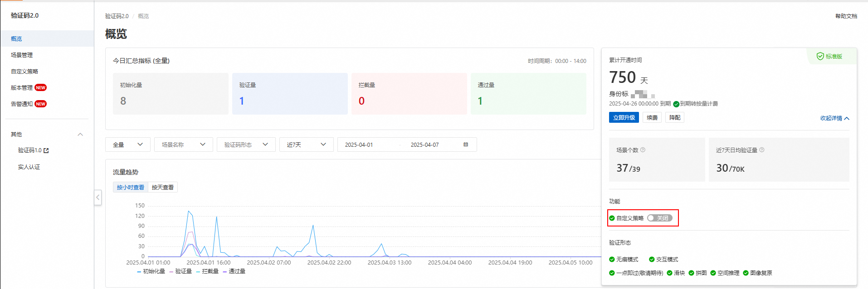Click the 续费 button
The width and height of the screenshot is (868, 289).
point(652,118)
